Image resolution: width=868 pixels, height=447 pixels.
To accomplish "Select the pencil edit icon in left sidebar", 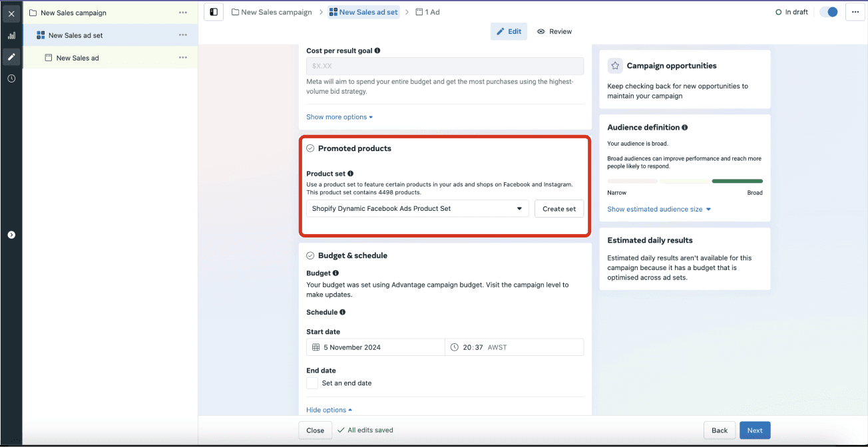I will click(x=11, y=57).
